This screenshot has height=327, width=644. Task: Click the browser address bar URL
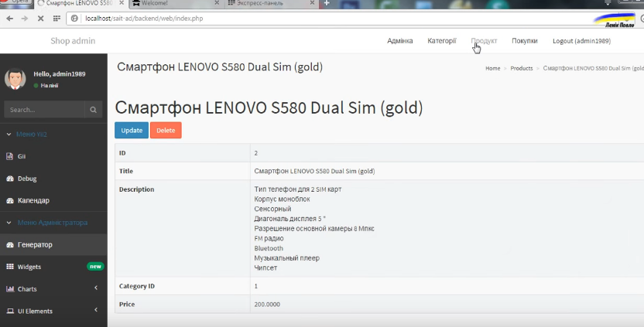[x=144, y=19]
